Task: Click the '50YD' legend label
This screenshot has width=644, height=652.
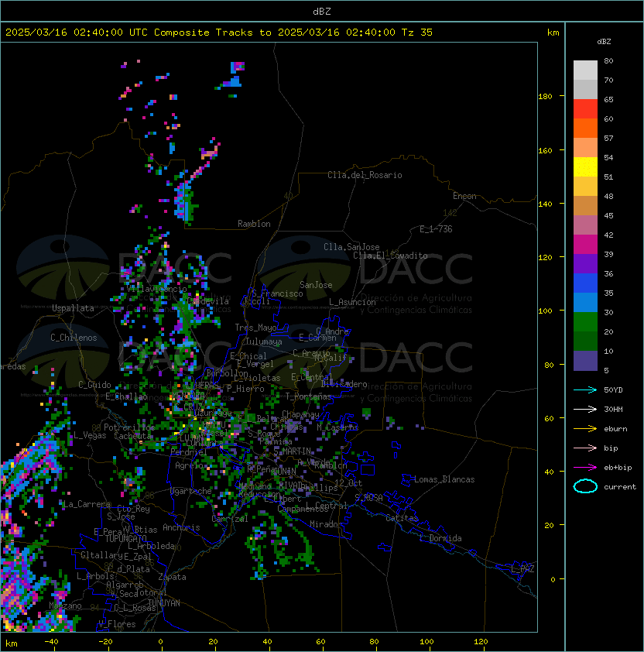Action: coord(613,390)
